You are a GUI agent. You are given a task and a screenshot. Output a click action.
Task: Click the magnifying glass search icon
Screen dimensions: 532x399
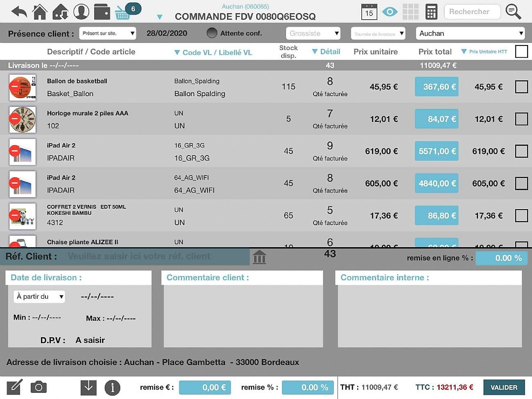[513, 11]
